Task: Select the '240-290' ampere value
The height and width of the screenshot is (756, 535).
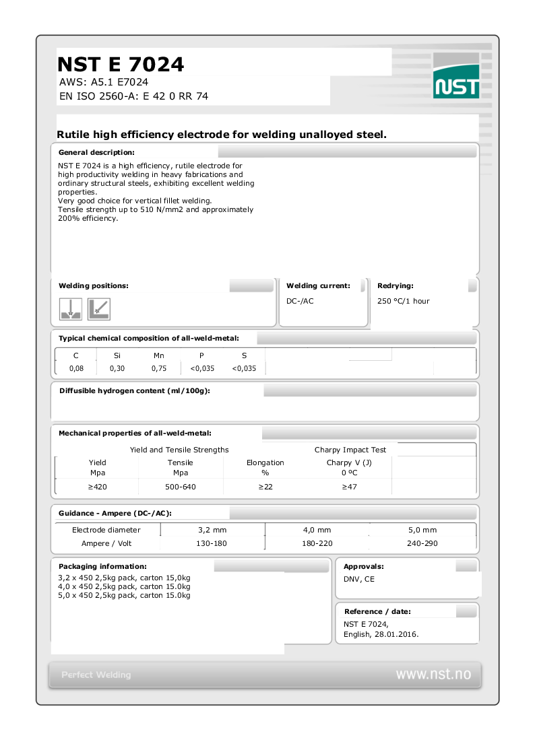Action: (422, 543)
